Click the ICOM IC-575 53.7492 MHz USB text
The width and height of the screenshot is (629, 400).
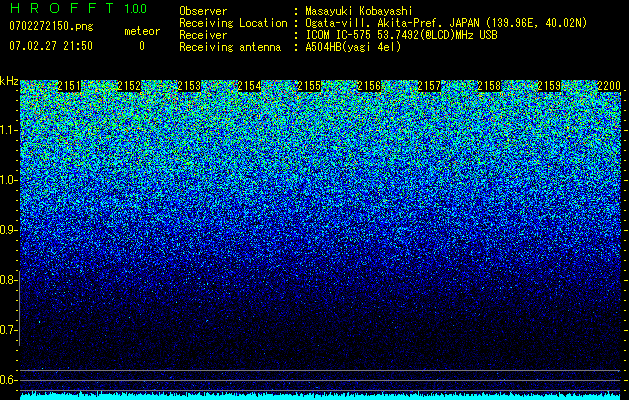[401, 35]
